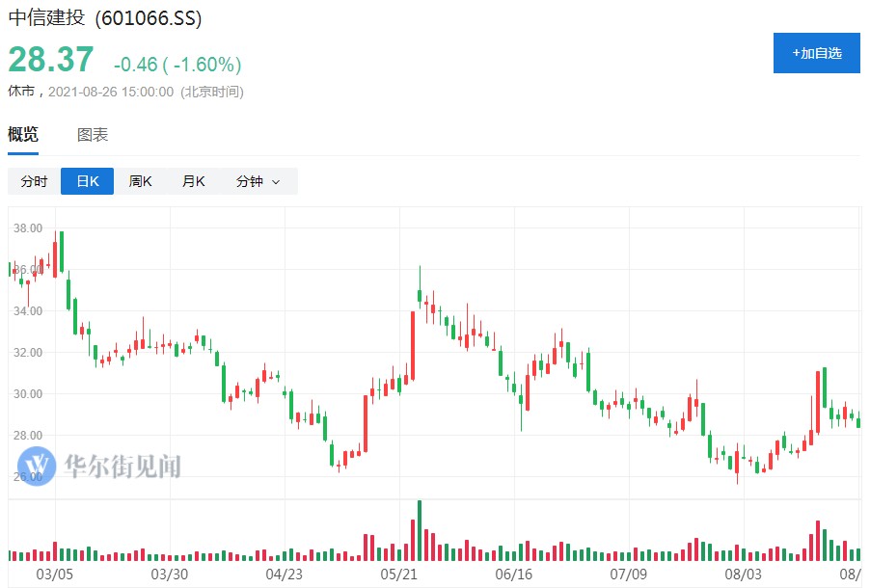
Task: Click the stock title 中信建投 (601066.SS)
Action: point(105,18)
